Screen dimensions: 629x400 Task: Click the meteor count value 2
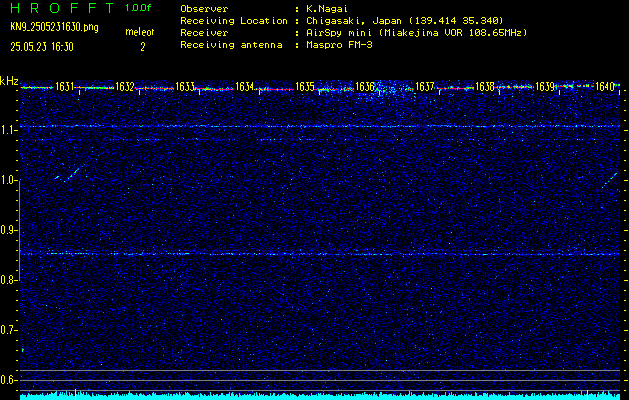tap(142, 47)
